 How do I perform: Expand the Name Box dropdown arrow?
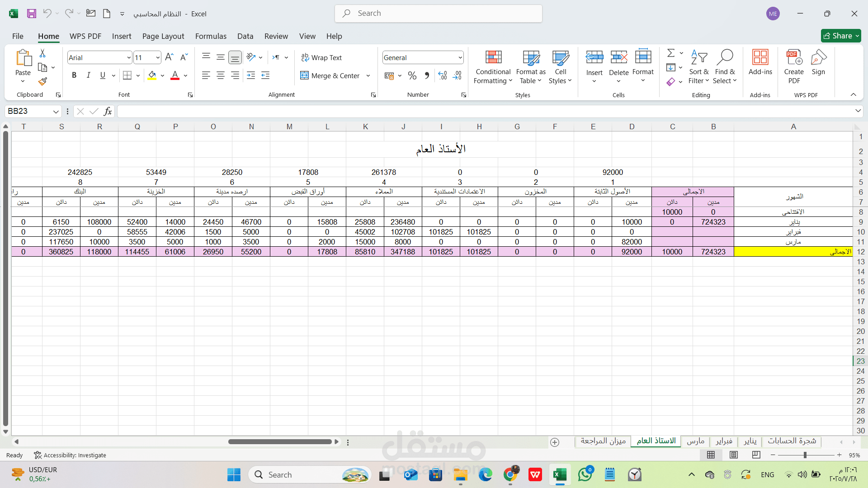tap(56, 111)
